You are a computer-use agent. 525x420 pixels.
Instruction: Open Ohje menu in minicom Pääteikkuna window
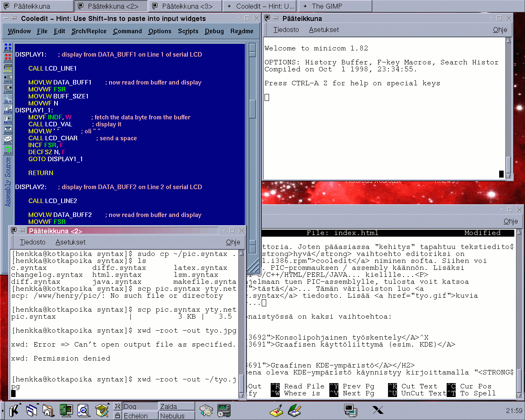coord(500,30)
